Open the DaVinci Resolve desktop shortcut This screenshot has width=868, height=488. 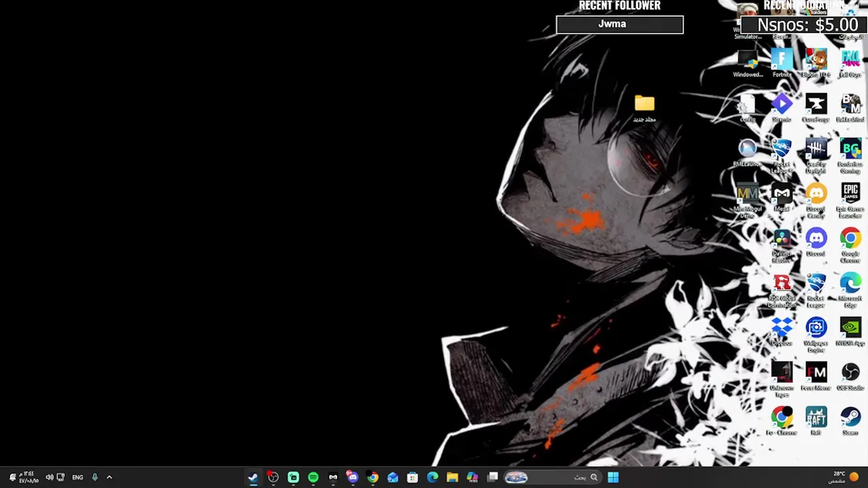(x=782, y=245)
